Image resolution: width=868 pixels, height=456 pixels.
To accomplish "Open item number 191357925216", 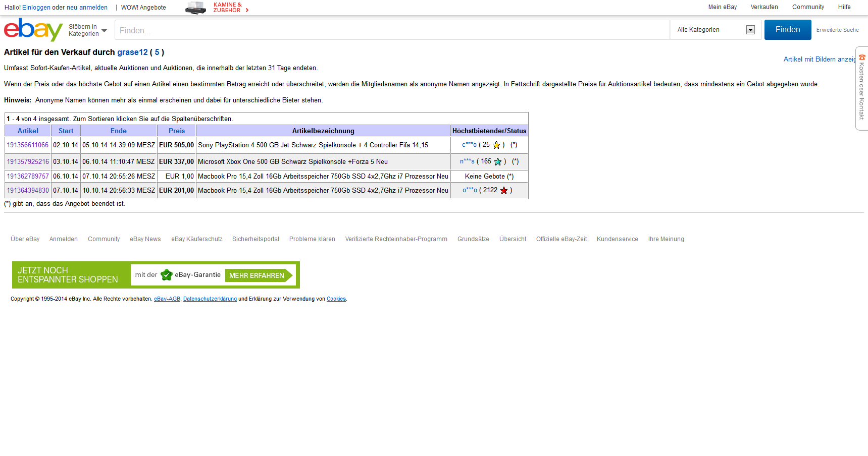I will pos(28,162).
